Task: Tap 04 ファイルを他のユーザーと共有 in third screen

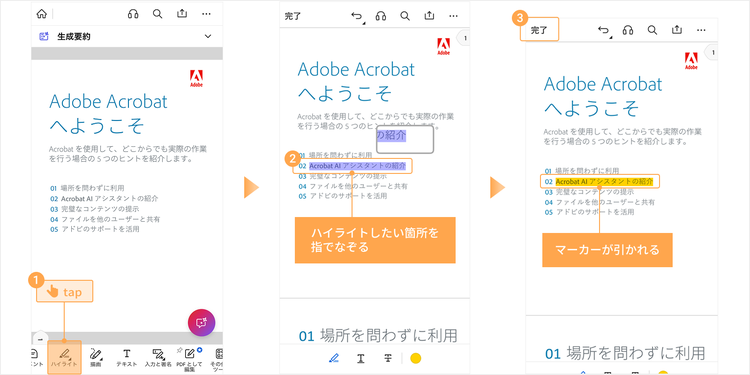Action: 600,202
